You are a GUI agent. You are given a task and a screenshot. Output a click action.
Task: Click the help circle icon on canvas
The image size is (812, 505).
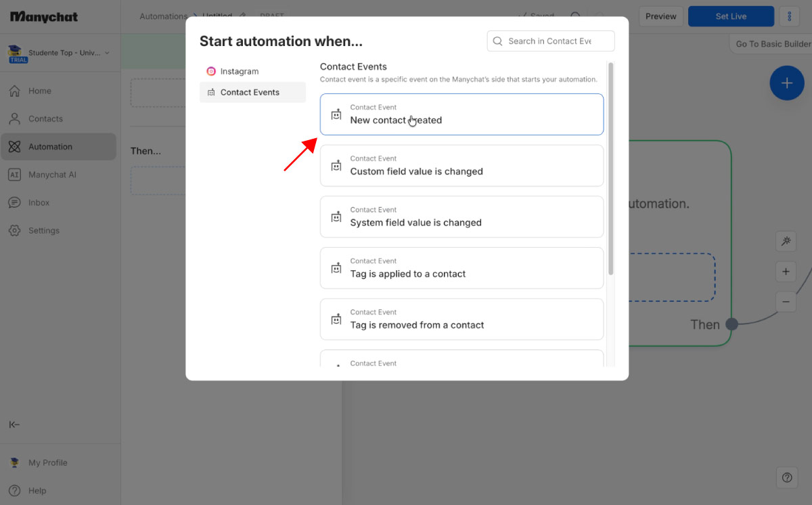coord(787,477)
